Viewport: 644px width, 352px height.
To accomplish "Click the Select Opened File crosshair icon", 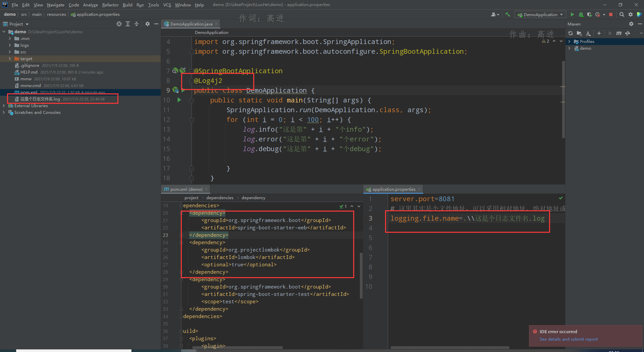I will (x=119, y=24).
